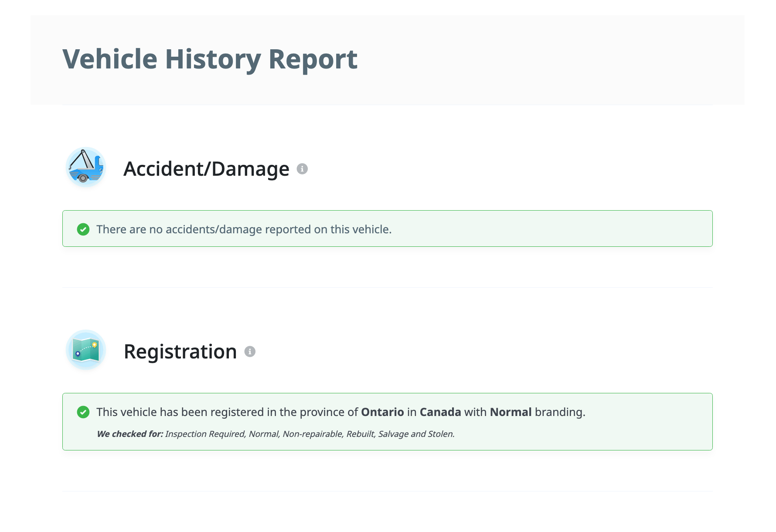The height and width of the screenshot is (532, 776).
Task: Click the bold Canada country name
Action: (x=440, y=412)
